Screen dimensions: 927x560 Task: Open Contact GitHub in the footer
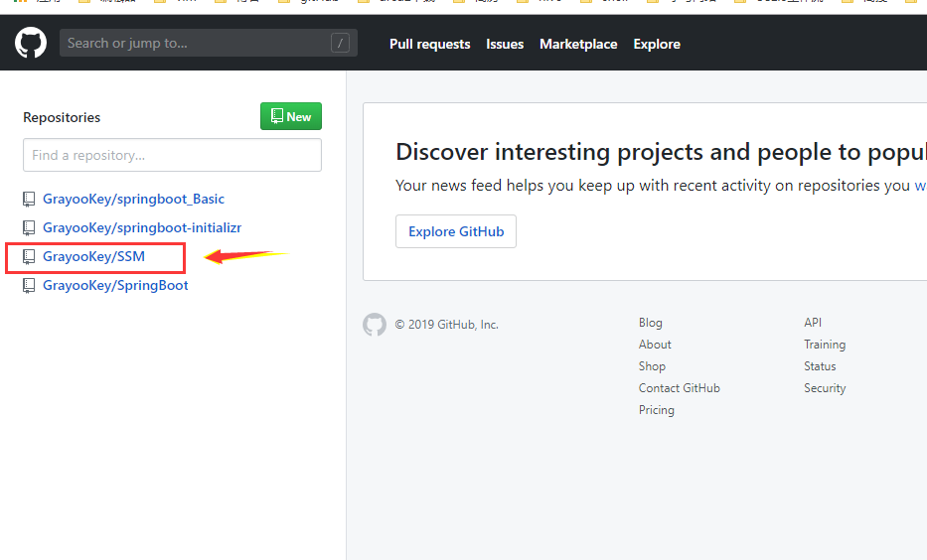[680, 388]
